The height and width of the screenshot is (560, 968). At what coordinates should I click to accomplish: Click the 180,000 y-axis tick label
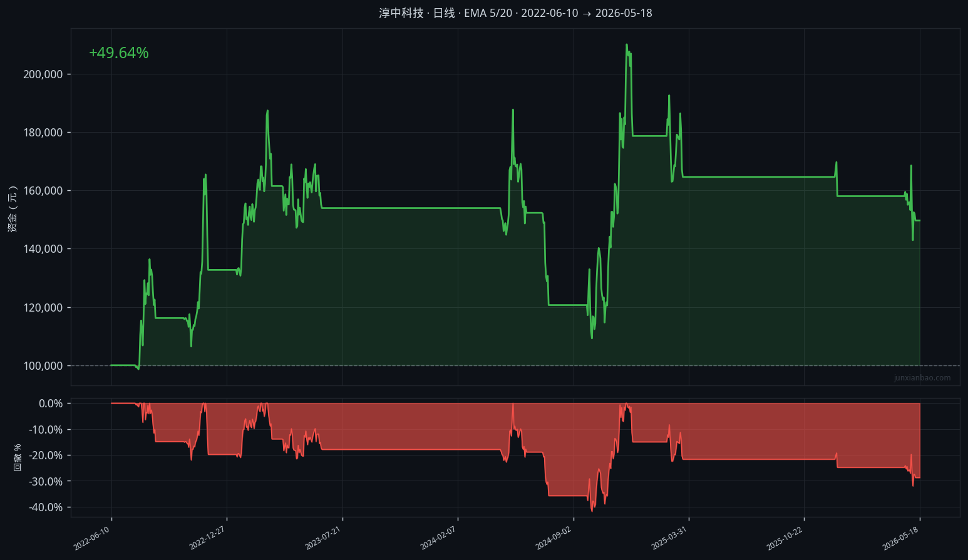[x=43, y=133]
